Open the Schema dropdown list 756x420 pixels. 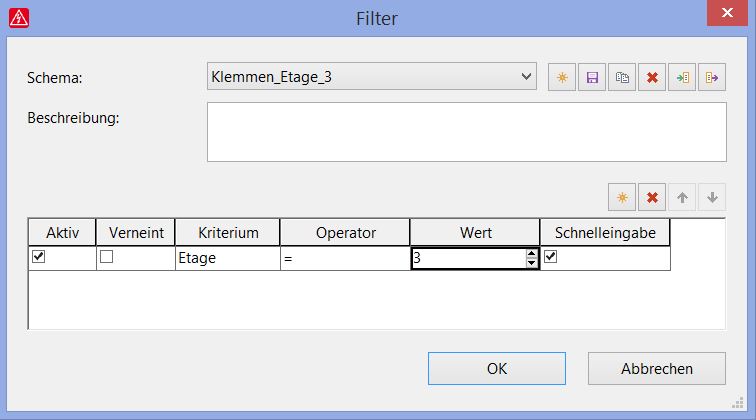pyautogui.click(x=526, y=76)
